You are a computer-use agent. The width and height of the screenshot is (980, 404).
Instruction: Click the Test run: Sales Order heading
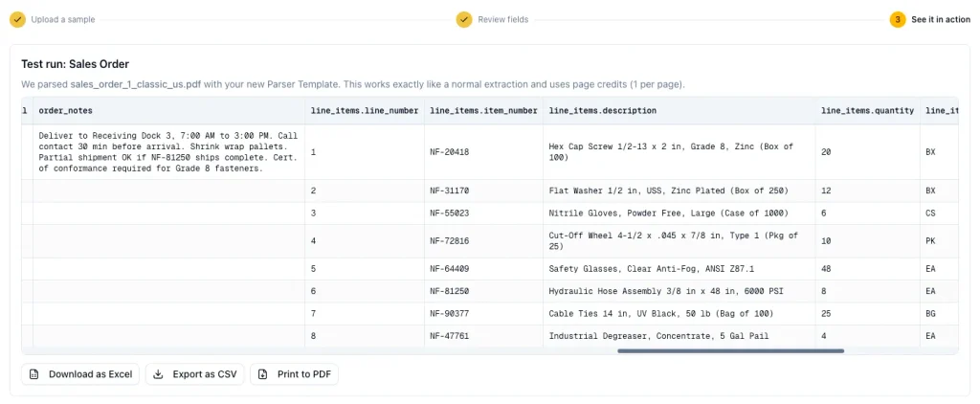point(75,64)
